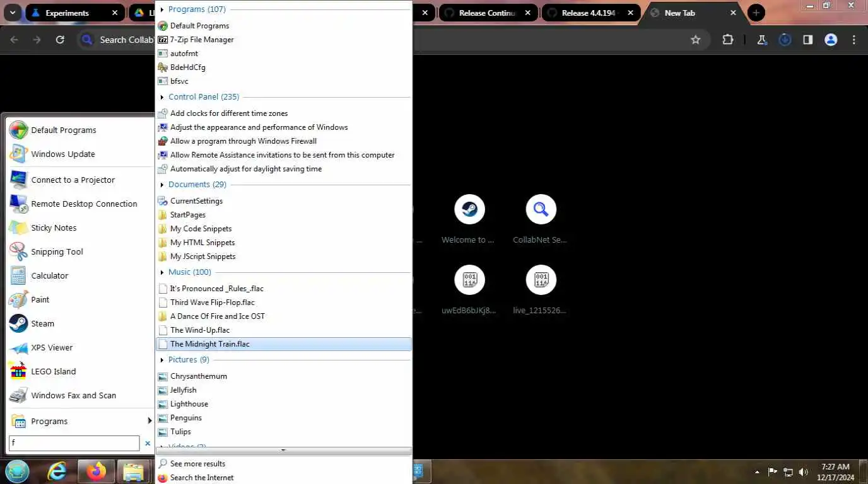Open Chrome profile avatar
Screen dimensions: 868x484
pos(831,40)
